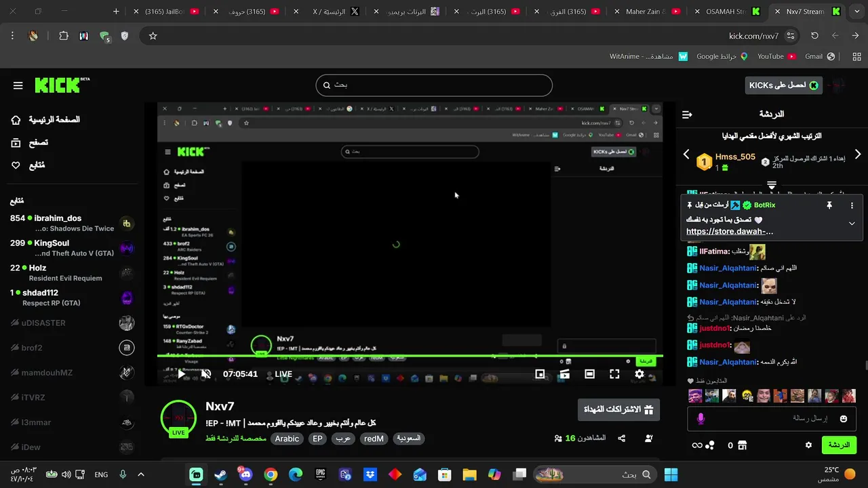
Task: Select offline channel mamdouhMZ
Action: (71, 372)
